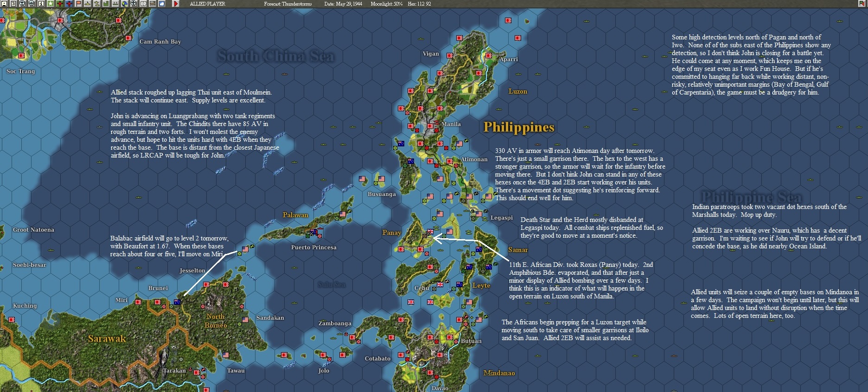Select the Cebu base label
This screenshot has height=392, width=868.
coord(421,288)
